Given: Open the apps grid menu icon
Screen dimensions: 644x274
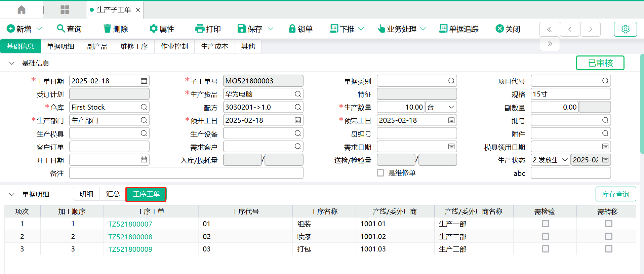Looking at the screenshot, I should click(x=65, y=10).
